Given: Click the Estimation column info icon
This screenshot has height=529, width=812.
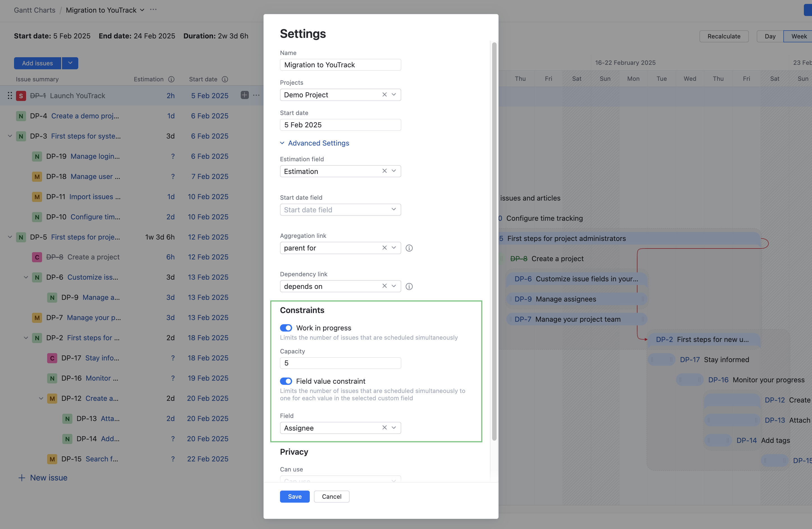Looking at the screenshot, I should [171, 79].
